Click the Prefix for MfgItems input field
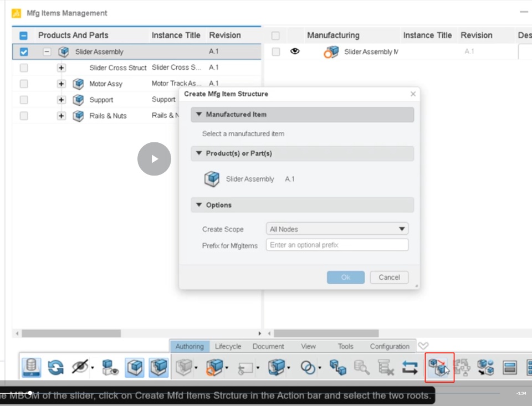532x406 pixels. [337, 245]
